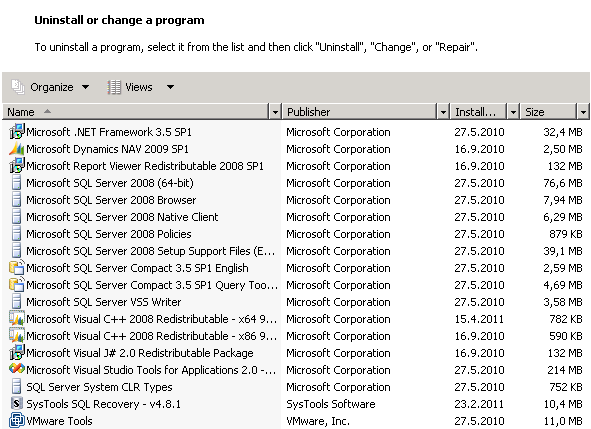Select Microsoft SQL Server 2008 Browser entry
Image resolution: width=591 pixels, height=429 pixels.
[x=111, y=200]
